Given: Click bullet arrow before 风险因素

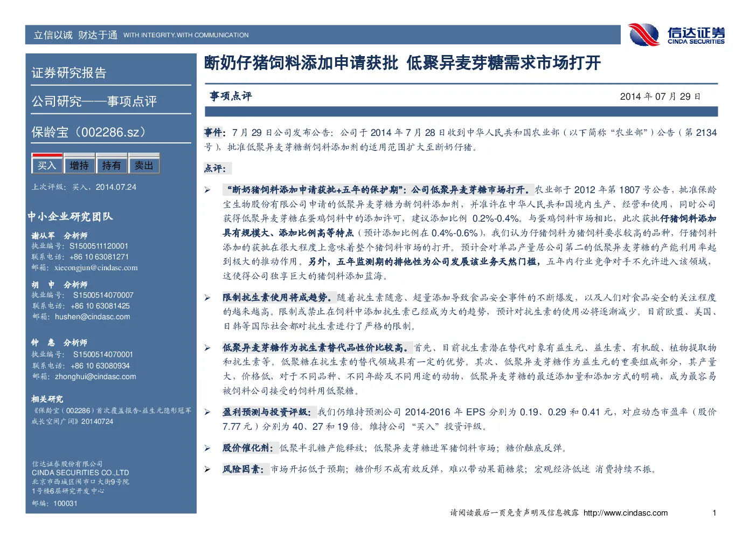Looking at the screenshot, I should (207, 470).
